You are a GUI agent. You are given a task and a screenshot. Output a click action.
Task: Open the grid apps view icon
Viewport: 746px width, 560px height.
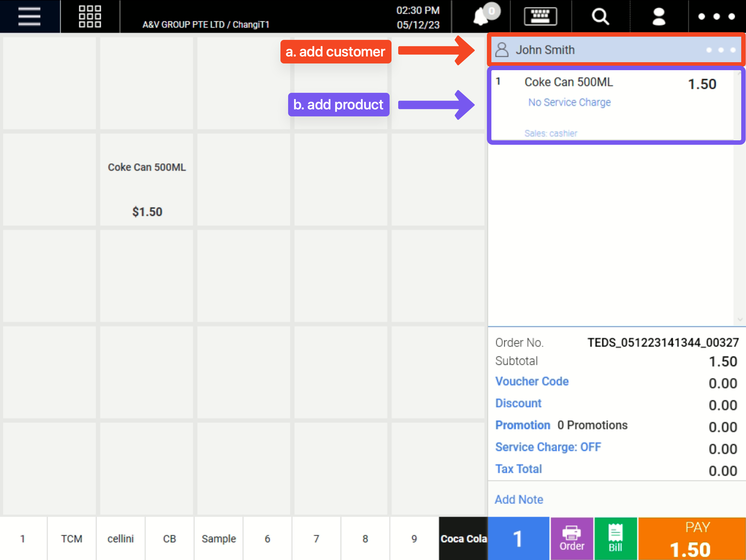tap(90, 16)
